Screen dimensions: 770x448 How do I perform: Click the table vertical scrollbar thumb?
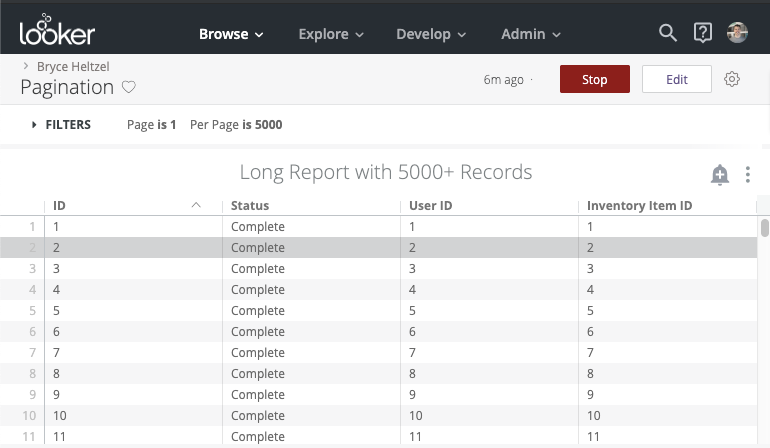(x=764, y=228)
